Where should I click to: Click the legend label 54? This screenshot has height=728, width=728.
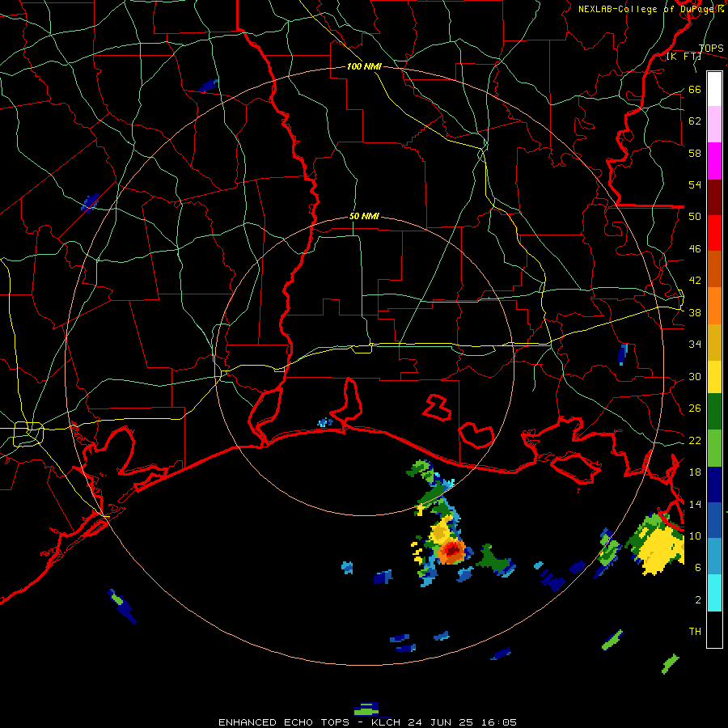coord(695,184)
